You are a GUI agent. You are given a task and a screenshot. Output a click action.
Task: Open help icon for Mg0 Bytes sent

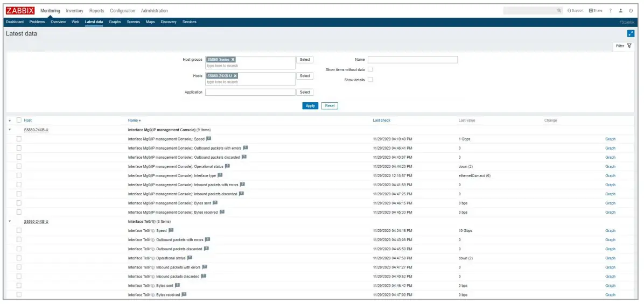215,203
